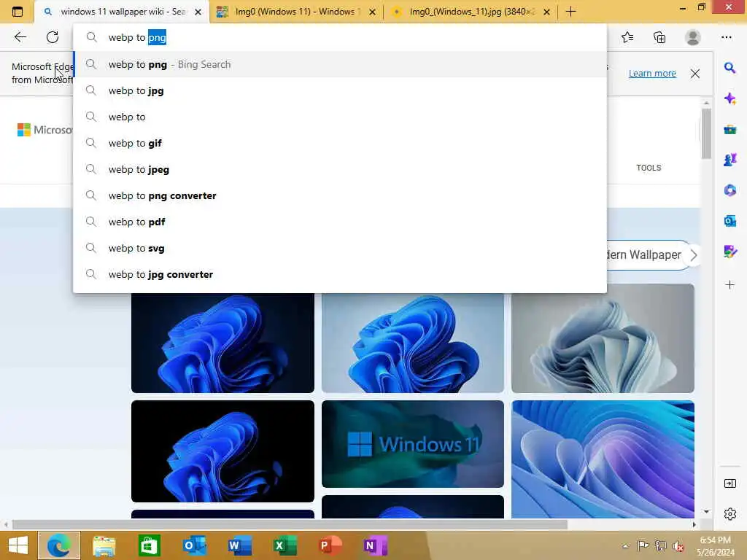Switch to Img0_(Windows_11).jpg tab
Viewport: 747px width, 560px height.
pos(469,12)
